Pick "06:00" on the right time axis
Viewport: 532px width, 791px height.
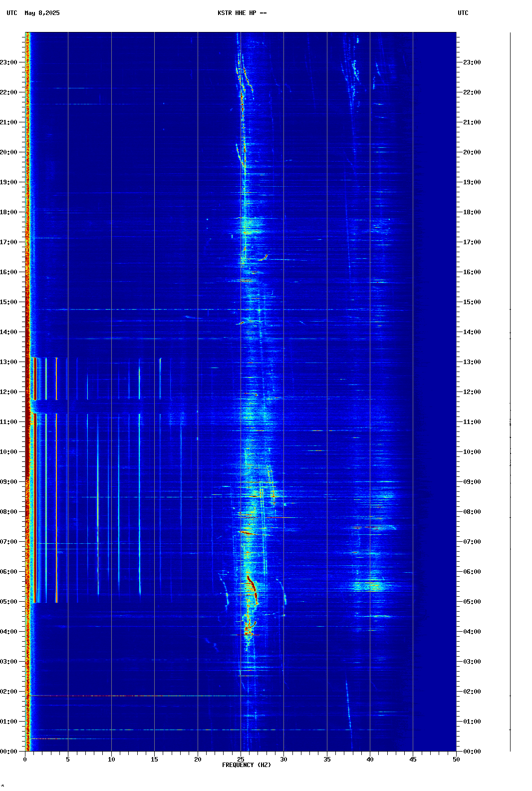(472, 572)
